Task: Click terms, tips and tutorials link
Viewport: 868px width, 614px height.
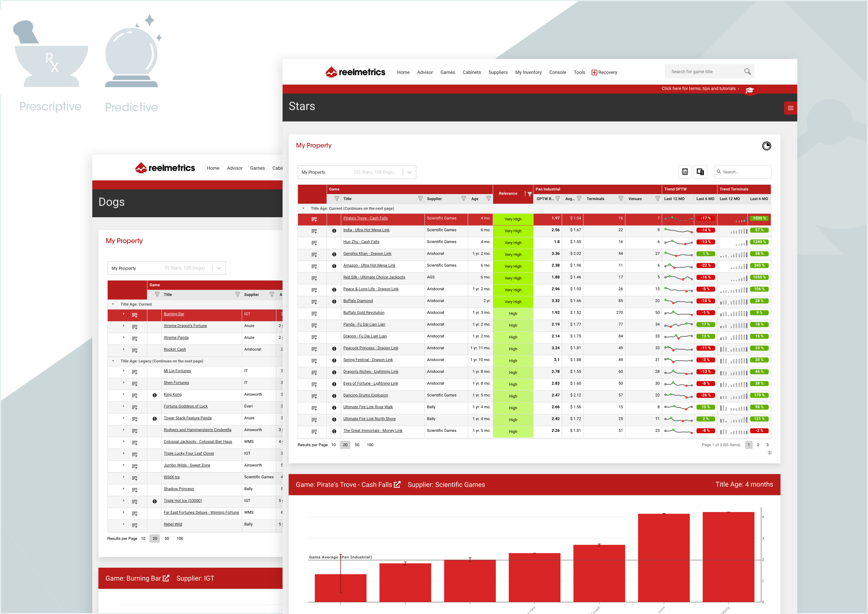Action: (700, 89)
